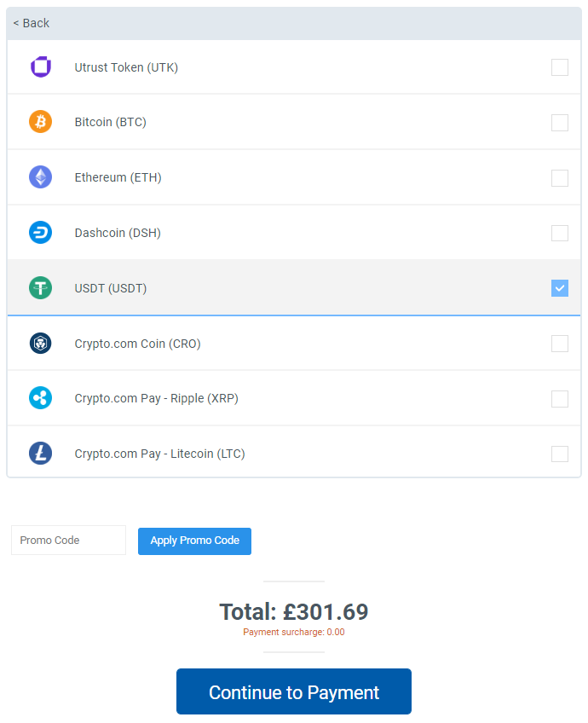Enable the Dashcoin (DSH) checkbox
The width and height of the screenshot is (588, 723).
click(x=559, y=233)
